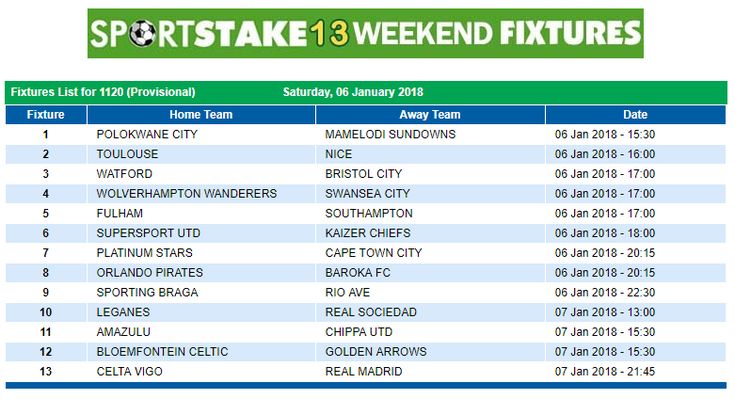Click the Fixtures List for 1120 title
The width and height of the screenshot is (735, 399).
(x=103, y=92)
